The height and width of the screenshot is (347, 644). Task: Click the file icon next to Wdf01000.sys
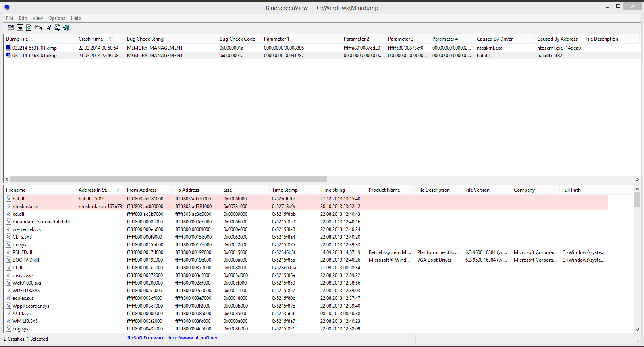[x=8, y=283]
